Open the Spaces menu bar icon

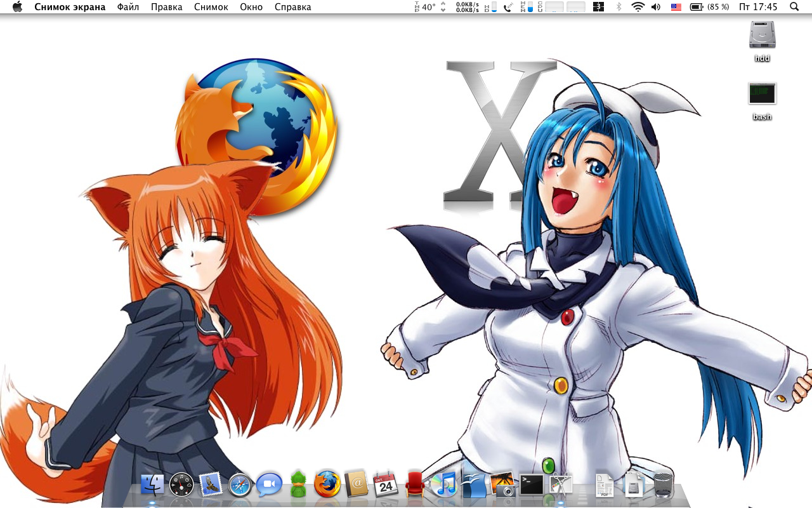click(599, 7)
